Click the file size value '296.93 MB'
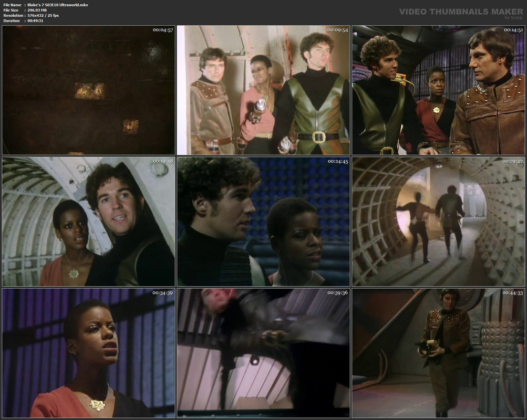Screen dimensions: 527x420 pos(37,10)
